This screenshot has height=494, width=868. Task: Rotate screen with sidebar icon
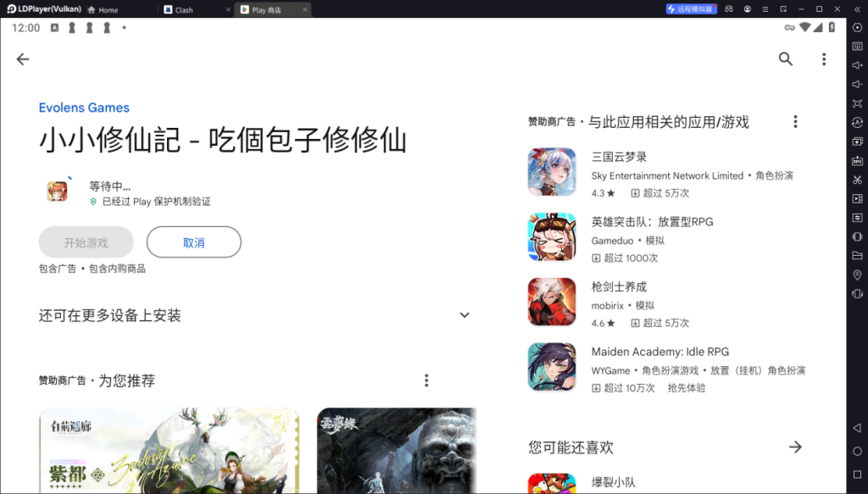(858, 294)
